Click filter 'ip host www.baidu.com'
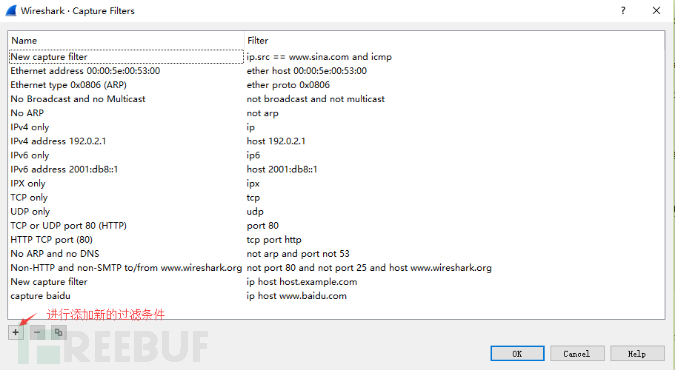Image resolution: width=676 pixels, height=371 pixels. (297, 296)
